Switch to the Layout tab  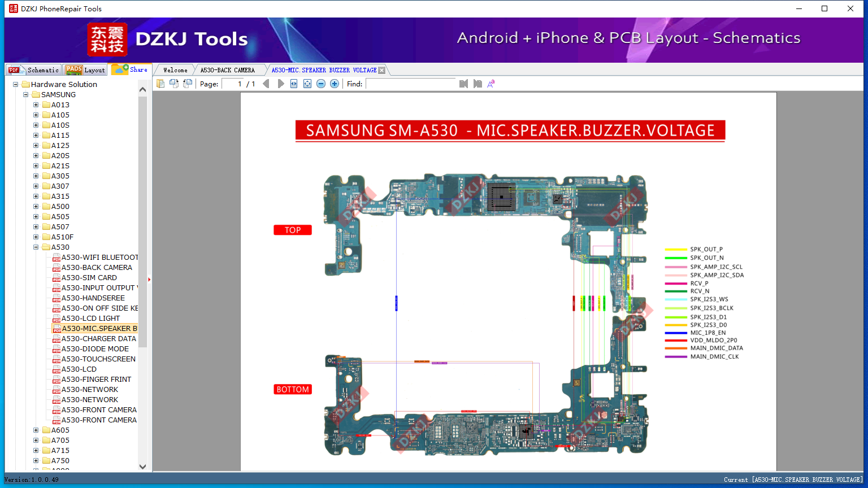tap(85, 70)
